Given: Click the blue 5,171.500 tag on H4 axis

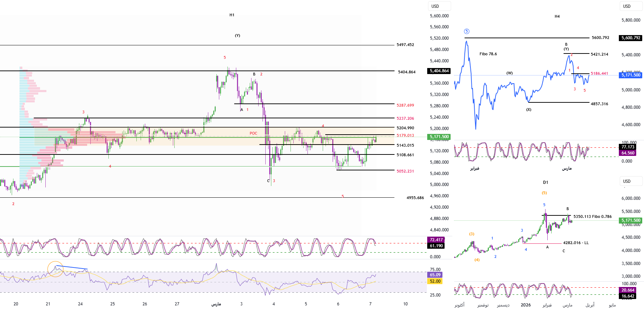Looking at the screenshot, I should (x=631, y=75).
